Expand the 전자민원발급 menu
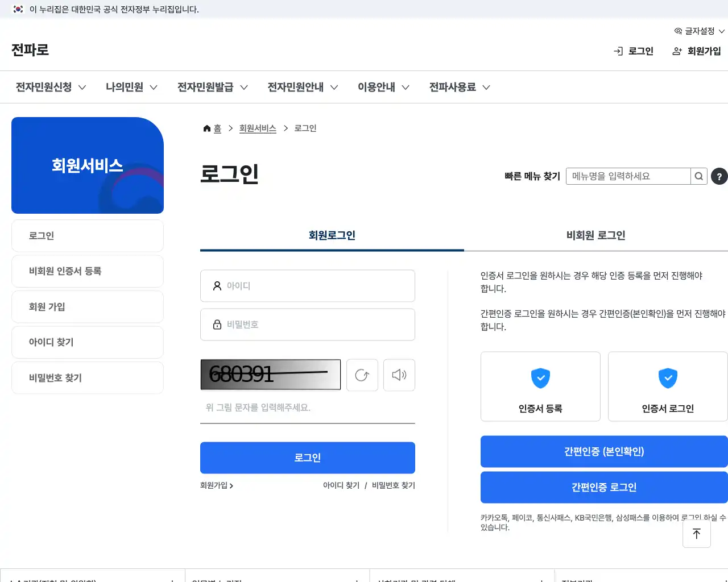Screen dimensions: 728x582 (212, 87)
